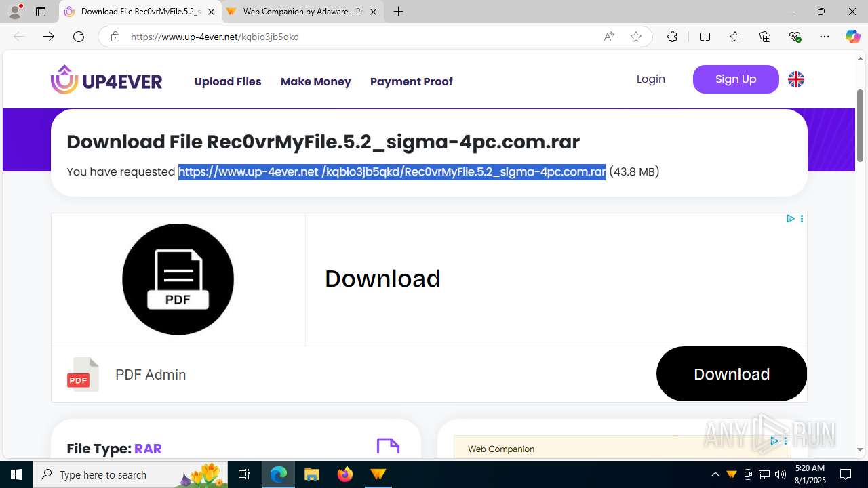Refresh the page
Screen dimensions: 868x488
[x=79, y=37]
